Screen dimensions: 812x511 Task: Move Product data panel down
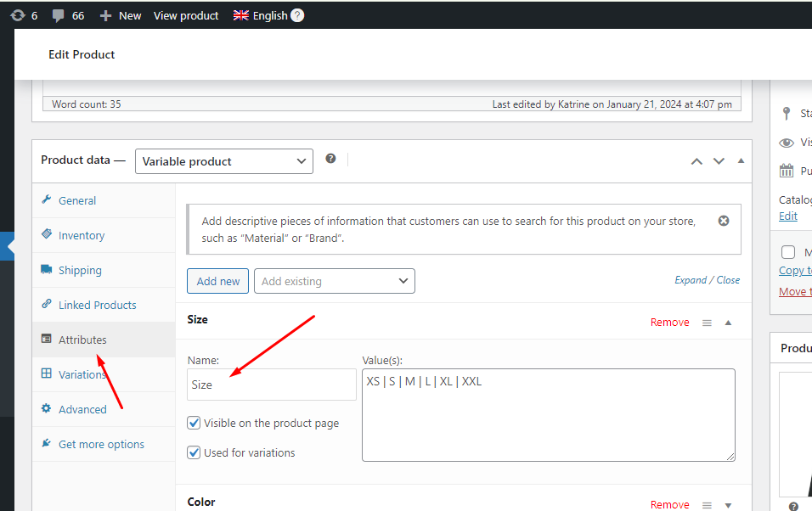(x=719, y=161)
